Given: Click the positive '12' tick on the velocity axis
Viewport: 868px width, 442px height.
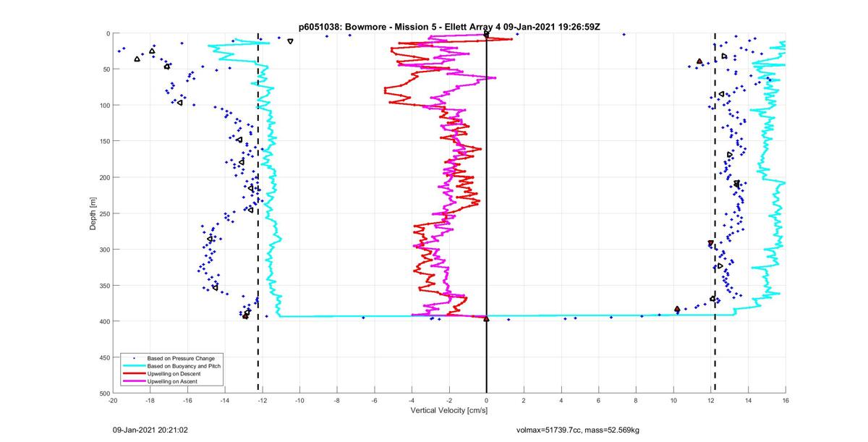Looking at the screenshot, I should click(x=711, y=400).
